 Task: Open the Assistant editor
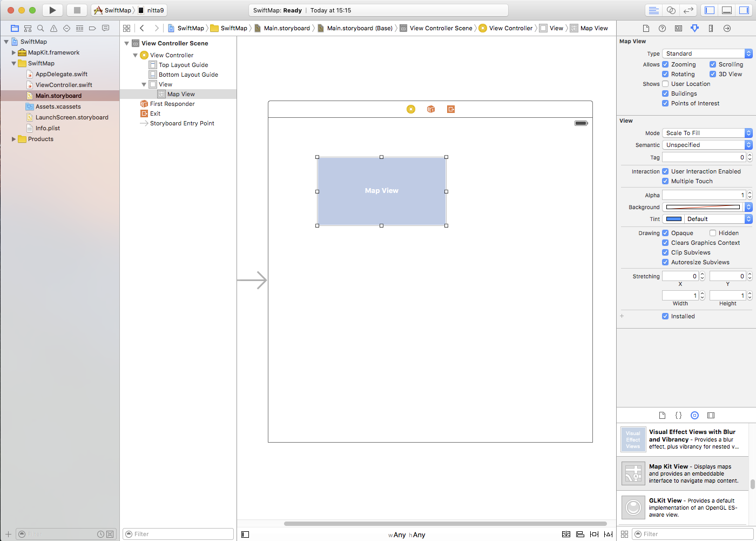click(671, 10)
